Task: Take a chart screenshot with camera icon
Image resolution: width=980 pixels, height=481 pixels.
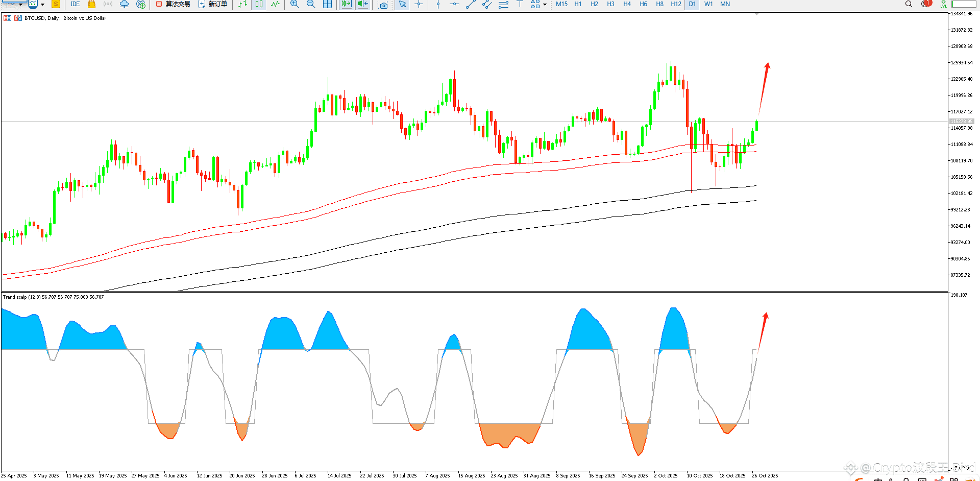Action: point(383,5)
